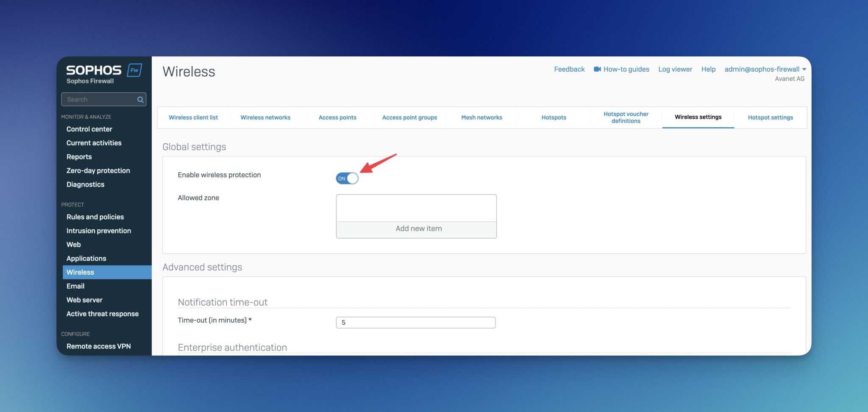The width and height of the screenshot is (868, 412).
Task: Click Add new item under Allowed zone
Action: pyautogui.click(x=418, y=229)
